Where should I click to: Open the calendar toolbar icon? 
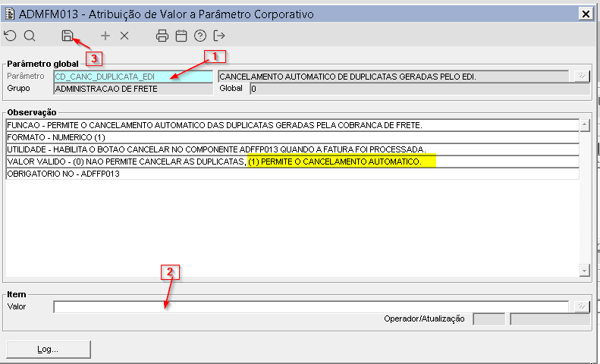tap(181, 36)
